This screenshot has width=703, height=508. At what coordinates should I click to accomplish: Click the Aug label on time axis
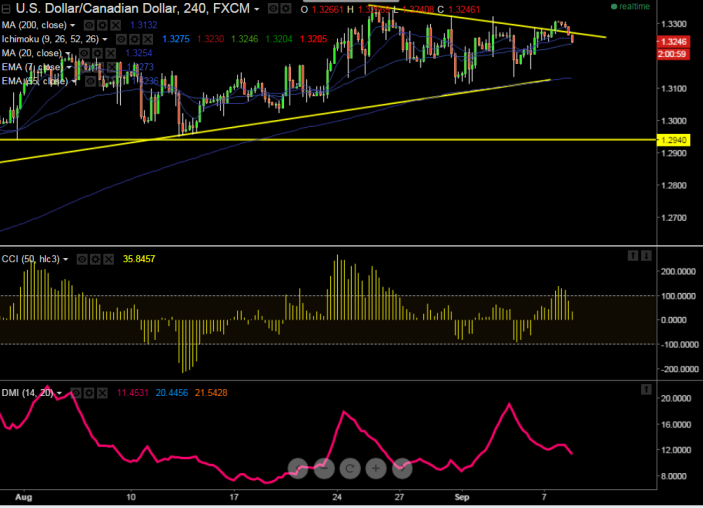pos(23,497)
